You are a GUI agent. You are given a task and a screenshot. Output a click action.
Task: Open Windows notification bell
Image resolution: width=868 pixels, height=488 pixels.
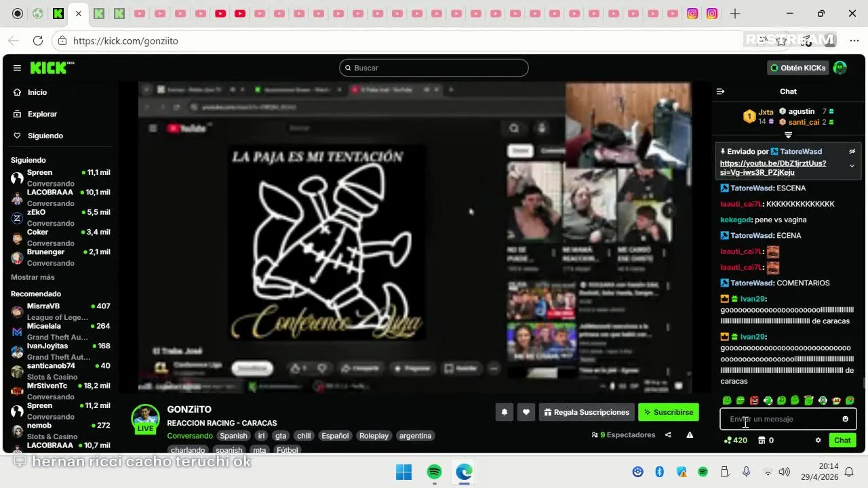849,472
